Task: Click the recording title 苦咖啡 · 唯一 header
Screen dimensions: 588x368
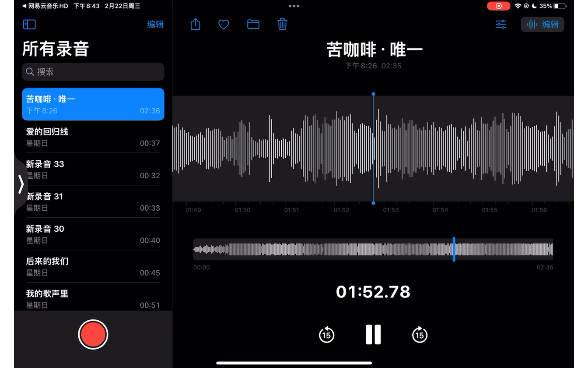Action: click(374, 50)
